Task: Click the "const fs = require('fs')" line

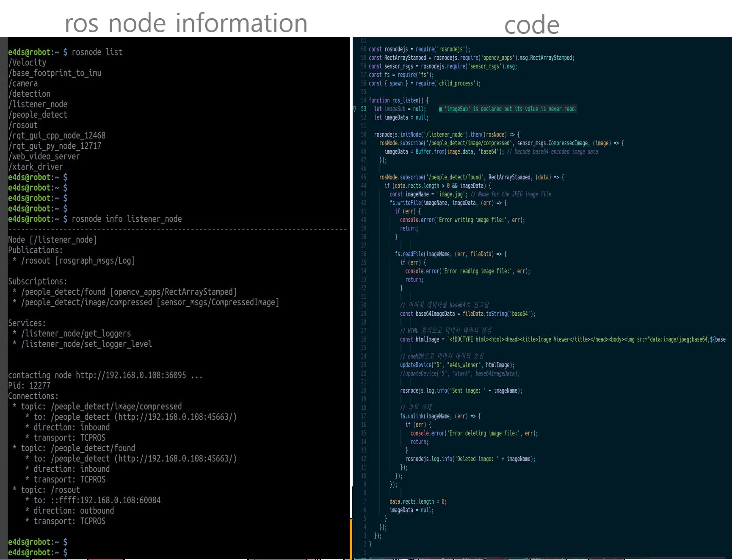Action: 401,75
